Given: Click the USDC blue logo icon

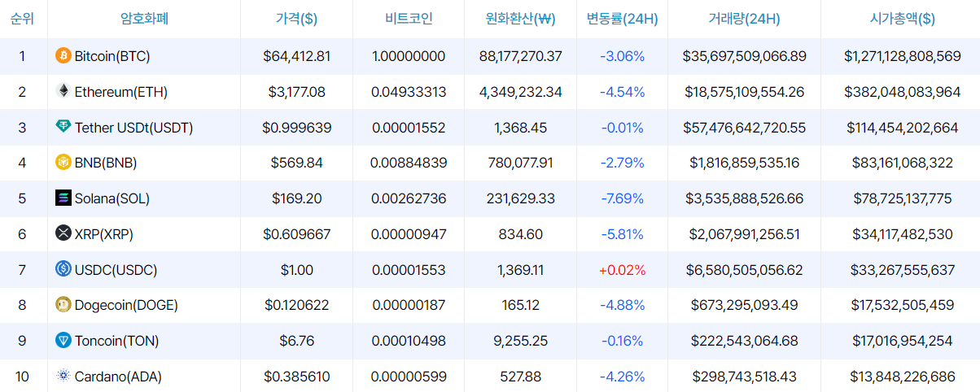Looking at the screenshot, I should point(63,269).
